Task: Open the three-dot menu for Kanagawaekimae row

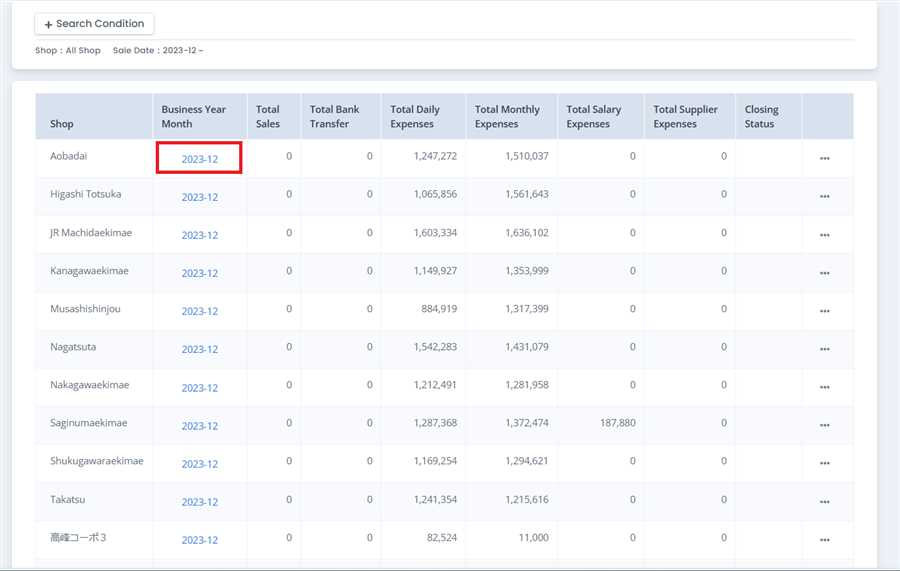Action: click(824, 273)
